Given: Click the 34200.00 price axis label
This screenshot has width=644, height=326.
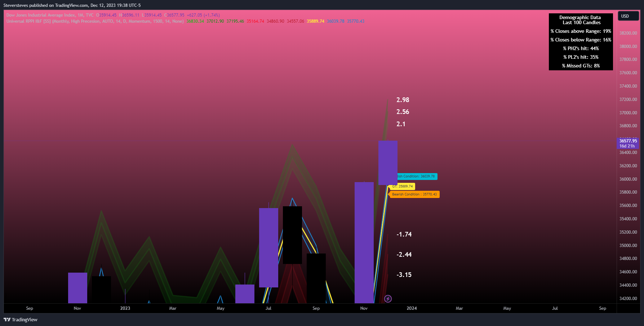Looking at the screenshot, I should (x=628, y=299).
